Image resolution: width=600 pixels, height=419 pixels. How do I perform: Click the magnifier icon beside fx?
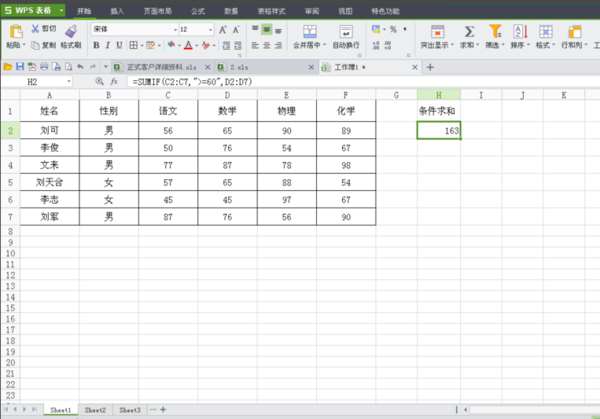[99, 81]
